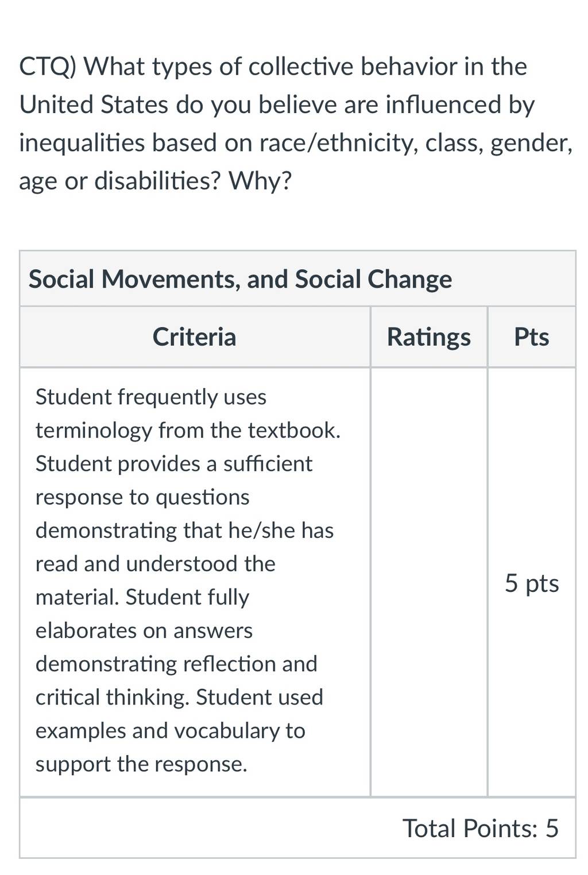
Task: Click 'response to questions' text line
Action: point(142,497)
